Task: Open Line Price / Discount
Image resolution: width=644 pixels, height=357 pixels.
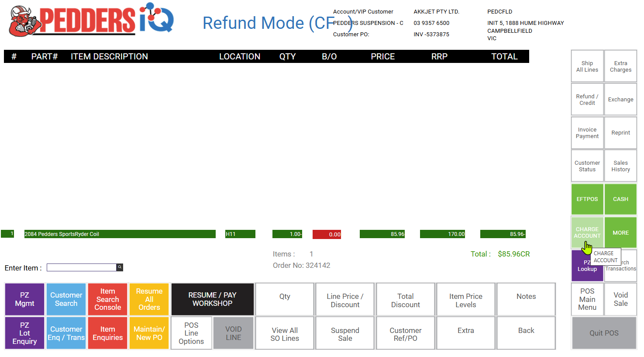Action: tap(345, 299)
